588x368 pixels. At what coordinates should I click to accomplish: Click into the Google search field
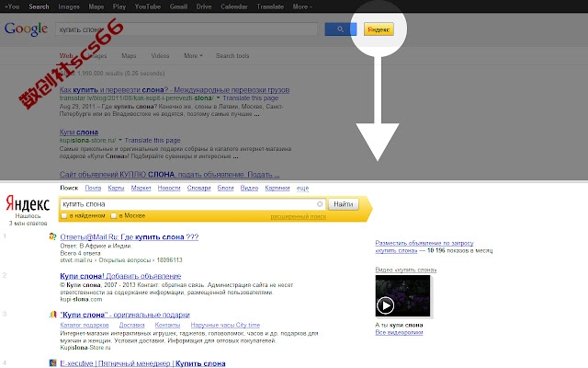point(187,29)
